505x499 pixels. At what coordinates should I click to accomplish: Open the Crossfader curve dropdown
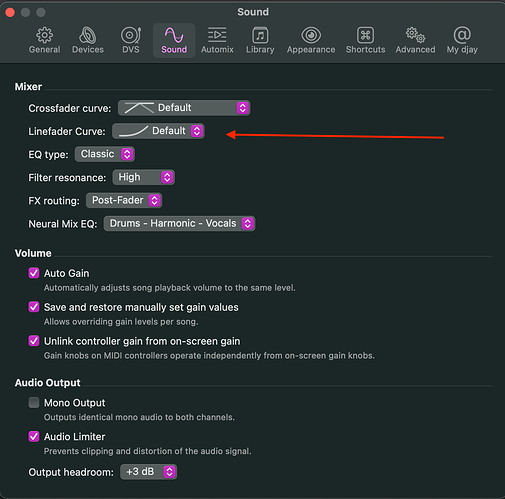pos(184,108)
